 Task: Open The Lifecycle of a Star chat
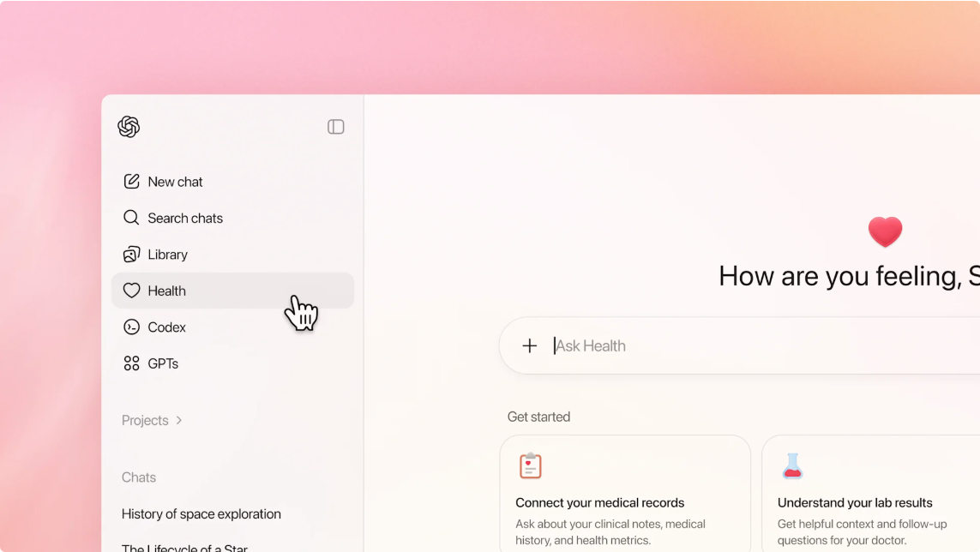click(x=184, y=548)
